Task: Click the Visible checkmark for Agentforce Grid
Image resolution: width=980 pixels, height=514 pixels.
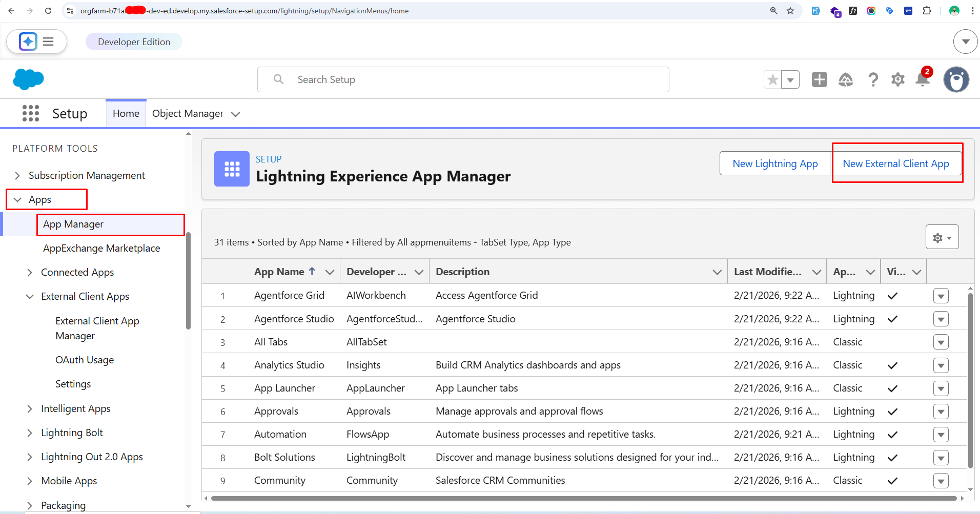Action: [x=892, y=296]
